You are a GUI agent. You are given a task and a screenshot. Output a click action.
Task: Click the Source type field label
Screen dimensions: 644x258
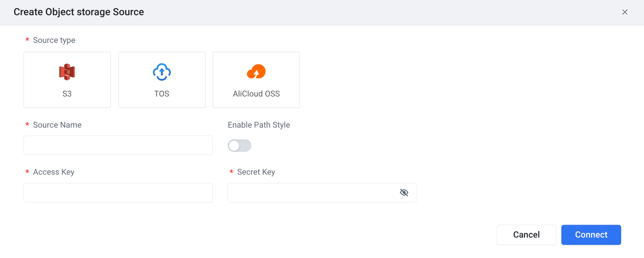coord(54,40)
